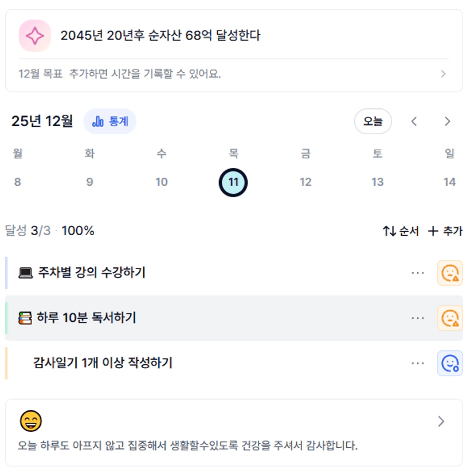Screen dimensions: 474x476
Task: Click the 오늘 today button
Action: pyautogui.click(x=373, y=122)
